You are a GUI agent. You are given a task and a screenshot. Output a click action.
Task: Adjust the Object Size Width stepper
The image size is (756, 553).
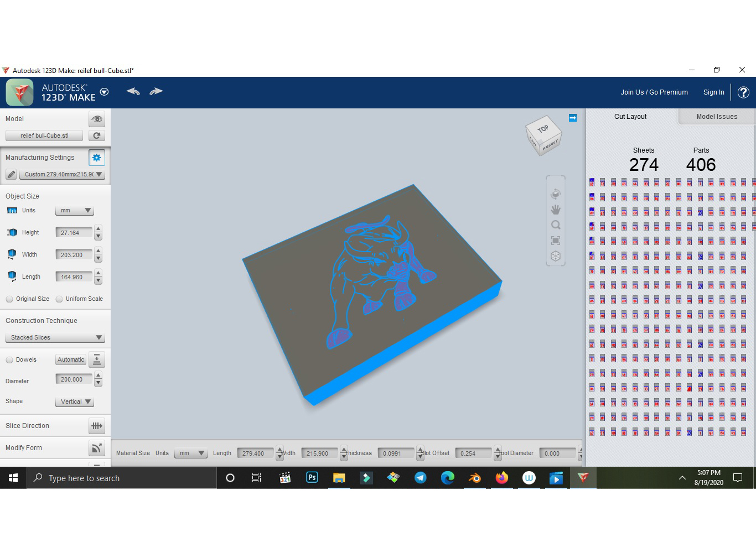98,255
